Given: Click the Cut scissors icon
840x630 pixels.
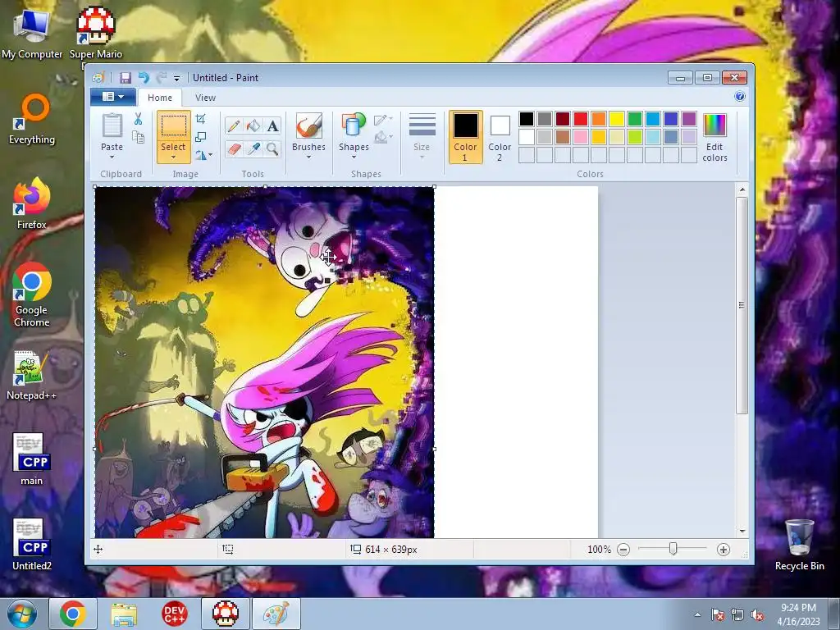Looking at the screenshot, I should click(x=138, y=119).
